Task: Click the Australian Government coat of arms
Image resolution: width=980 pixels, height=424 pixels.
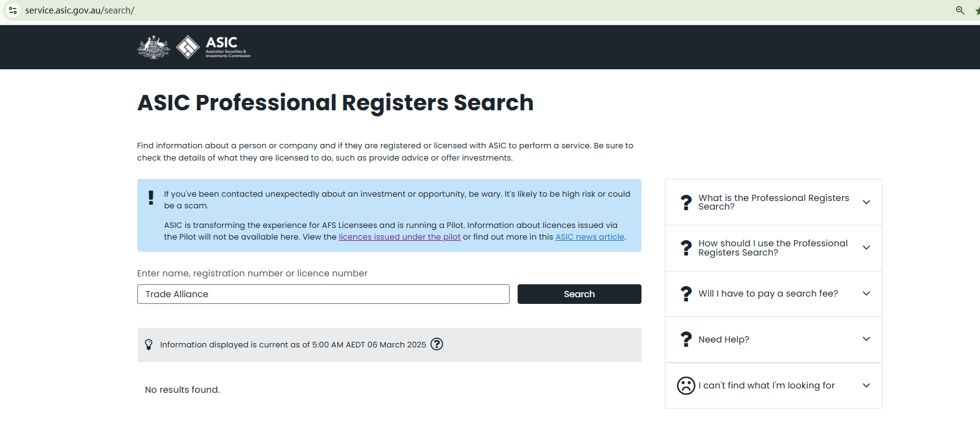Action: coord(153,47)
